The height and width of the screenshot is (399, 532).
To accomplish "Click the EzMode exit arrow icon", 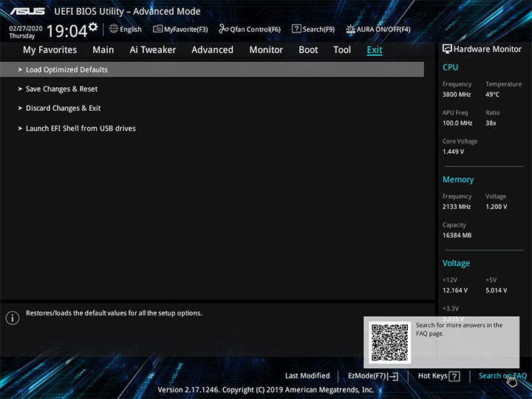I will tap(393, 376).
